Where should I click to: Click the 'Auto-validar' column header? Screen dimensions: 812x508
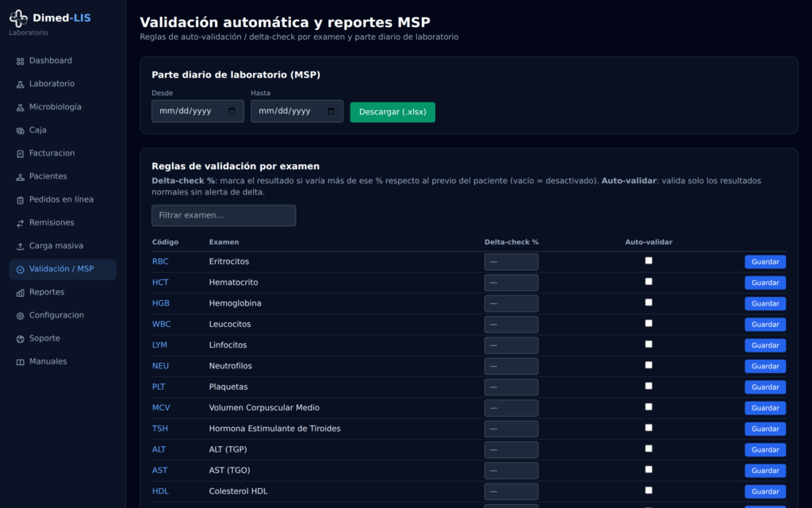click(x=649, y=242)
